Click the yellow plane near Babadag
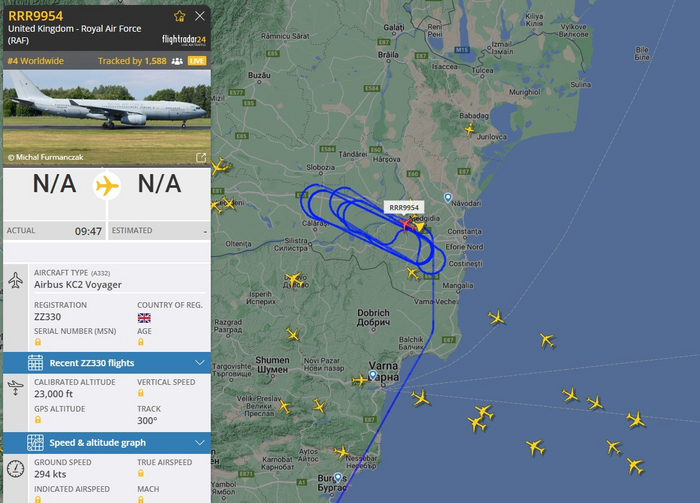Image resolution: width=700 pixels, height=503 pixels. [x=470, y=130]
